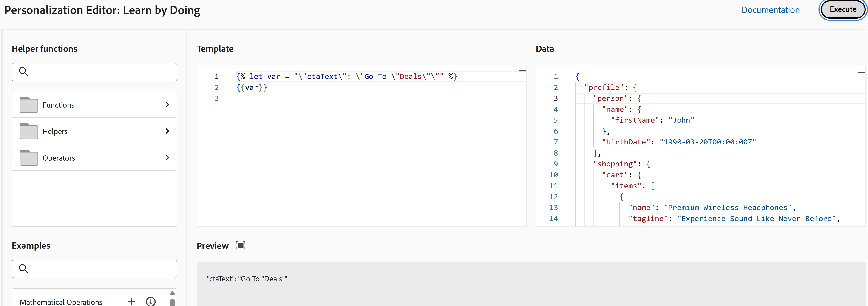Image resolution: width=868 pixels, height=306 pixels.
Task: Click the Helper functions magnifier icon
Action: click(23, 72)
